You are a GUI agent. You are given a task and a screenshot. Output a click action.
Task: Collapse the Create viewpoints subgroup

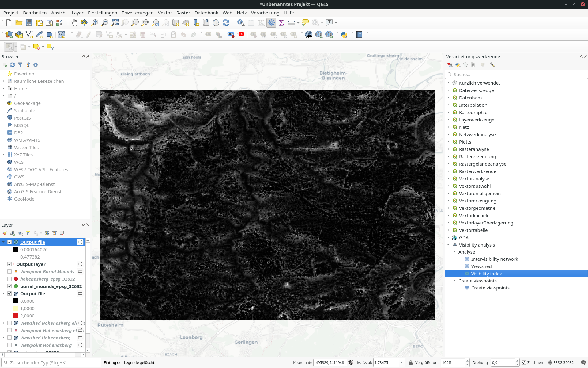pos(454,281)
